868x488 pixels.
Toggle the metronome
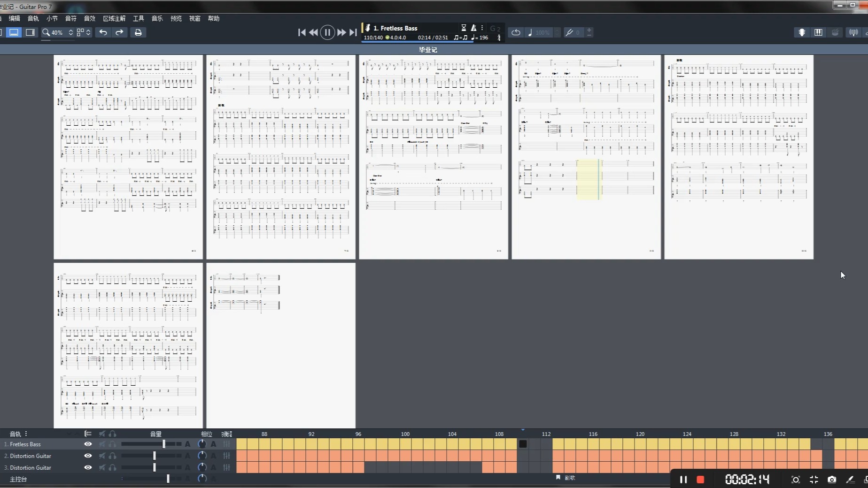473,28
